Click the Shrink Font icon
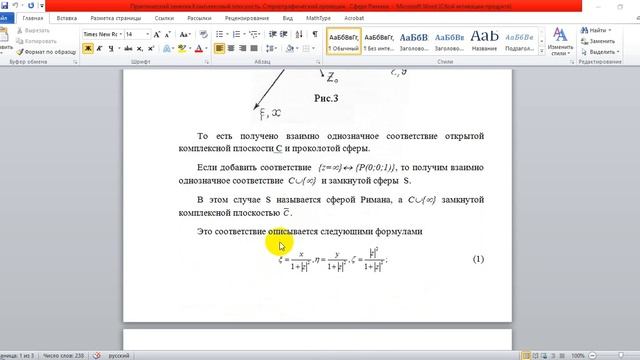Image resolution: width=640 pixels, height=360 pixels. click(x=167, y=34)
